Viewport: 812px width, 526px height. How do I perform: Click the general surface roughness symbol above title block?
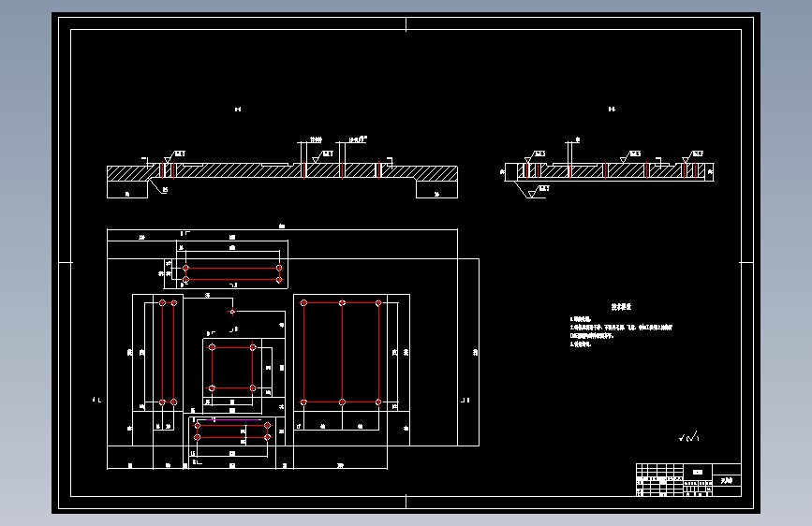pyautogui.click(x=688, y=437)
